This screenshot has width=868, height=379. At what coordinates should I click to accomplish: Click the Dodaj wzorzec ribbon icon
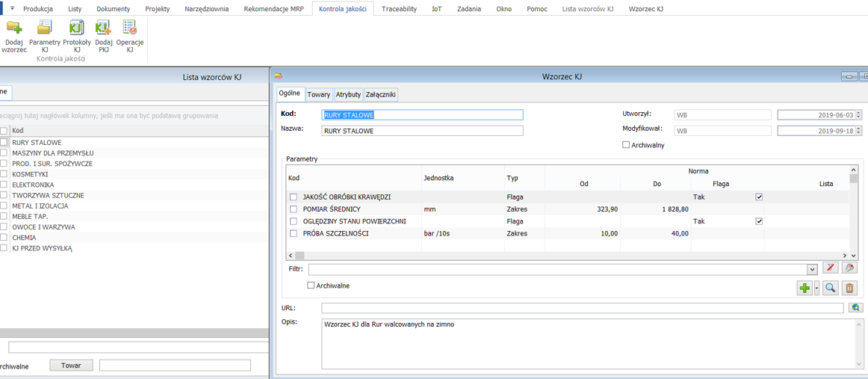(14, 37)
